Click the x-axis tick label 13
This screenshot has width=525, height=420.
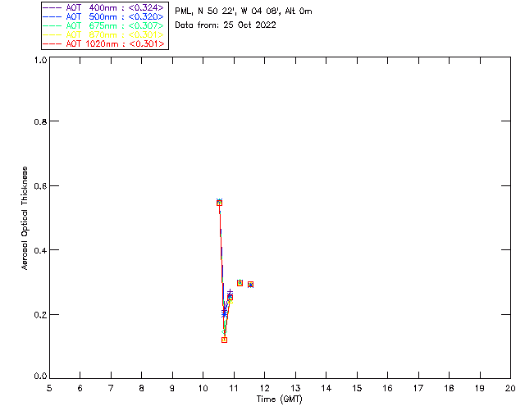pos(295,388)
